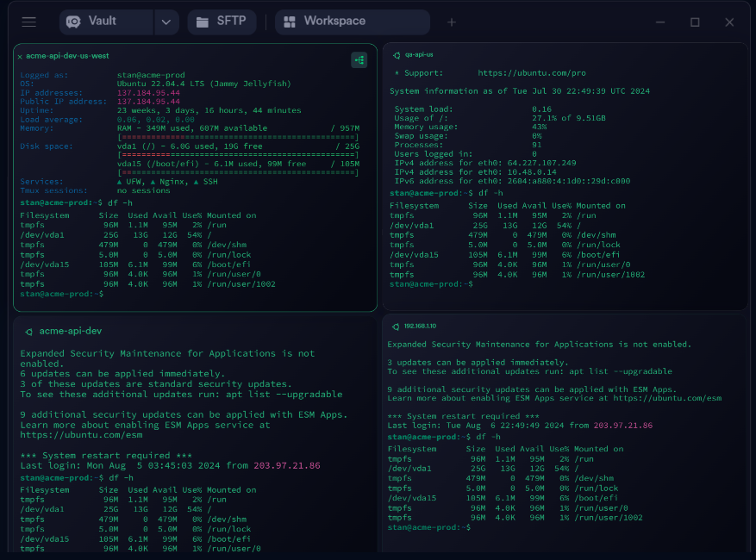Close the Termius window
The width and height of the screenshot is (756, 560).
(729, 22)
